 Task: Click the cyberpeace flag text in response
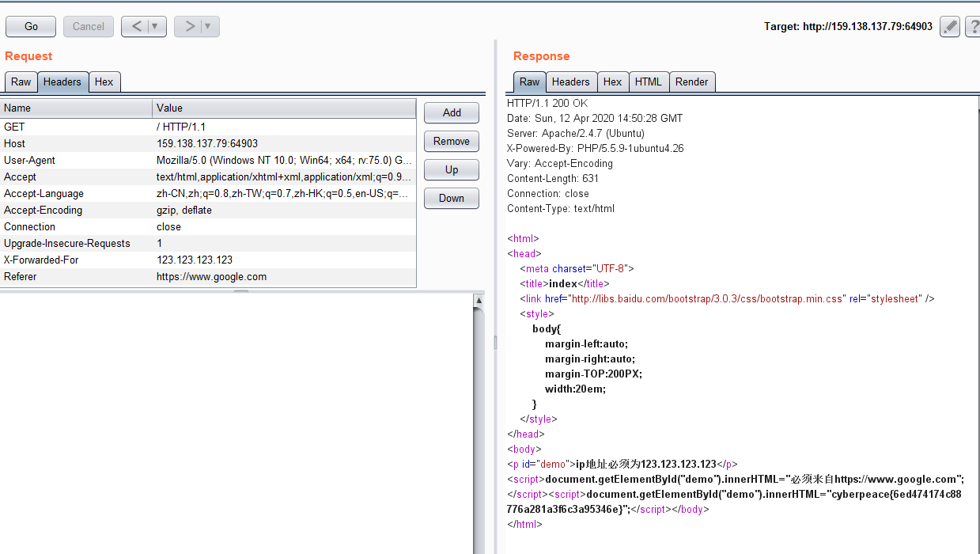tap(734, 502)
